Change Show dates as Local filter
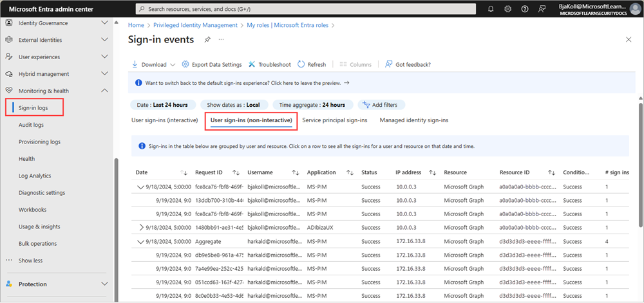The height and width of the screenshot is (303, 644). pyautogui.click(x=233, y=105)
